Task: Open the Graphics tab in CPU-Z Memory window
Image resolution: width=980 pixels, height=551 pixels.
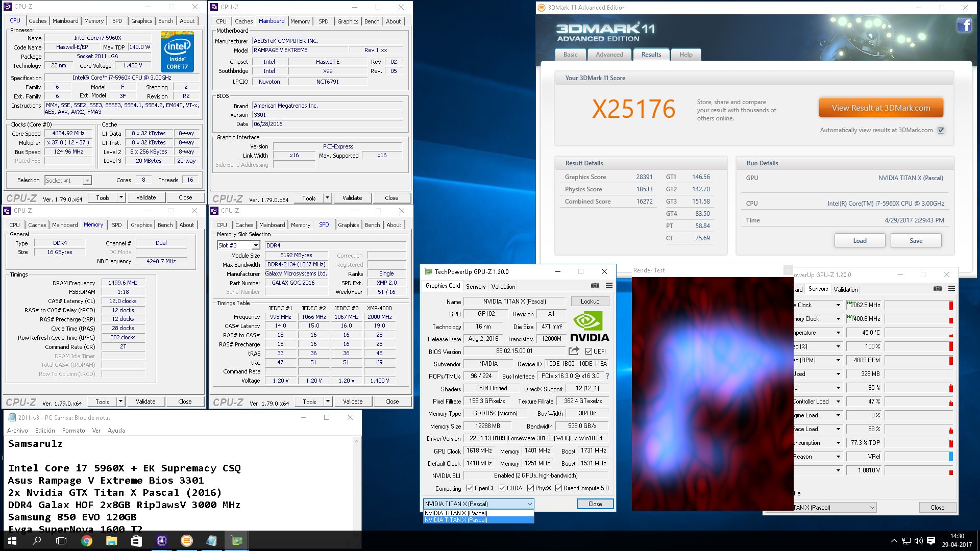Action: click(141, 225)
